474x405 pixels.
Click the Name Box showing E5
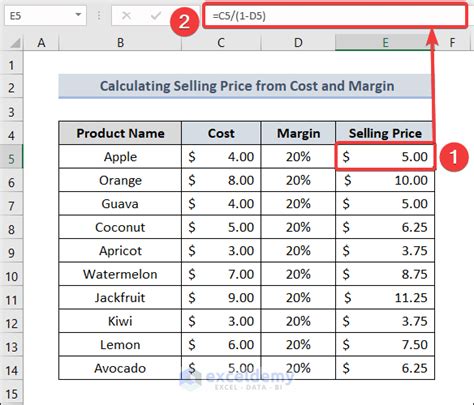click(45, 15)
